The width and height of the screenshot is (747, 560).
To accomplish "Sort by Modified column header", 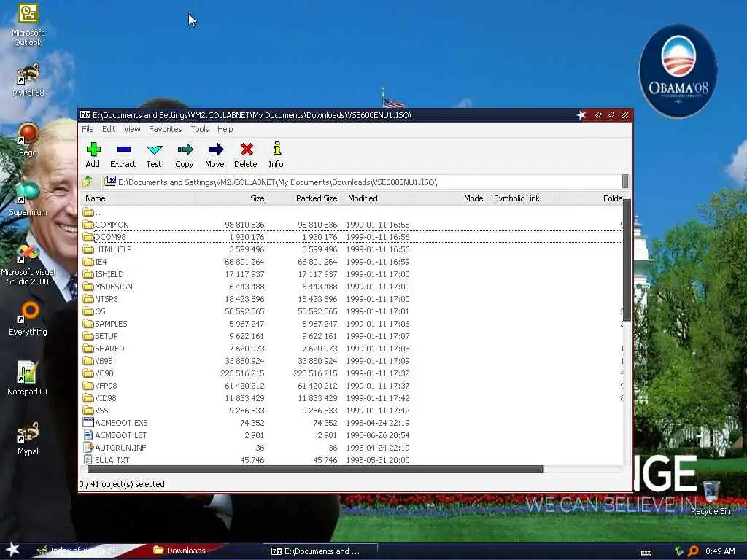I will (x=377, y=198).
